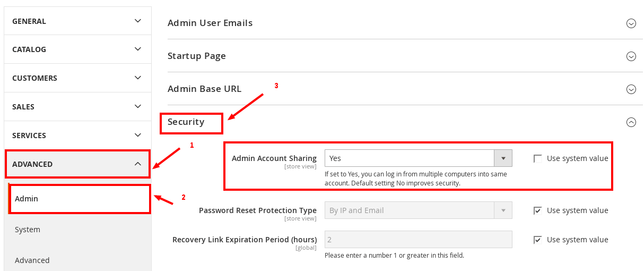Expand the SERVICES sidebar chevron
This screenshot has height=271, width=644.
[x=138, y=135]
